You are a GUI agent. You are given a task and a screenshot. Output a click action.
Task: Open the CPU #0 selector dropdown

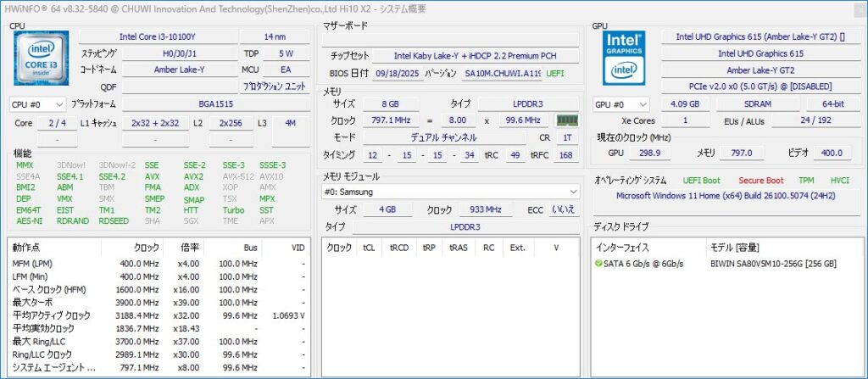tap(36, 104)
